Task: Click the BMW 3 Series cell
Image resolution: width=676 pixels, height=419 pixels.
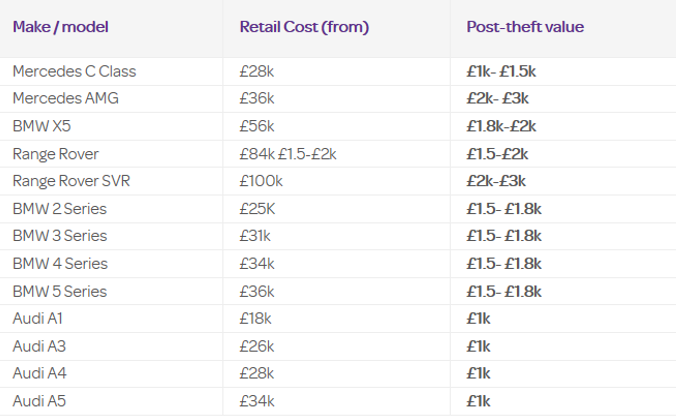Action: click(59, 236)
